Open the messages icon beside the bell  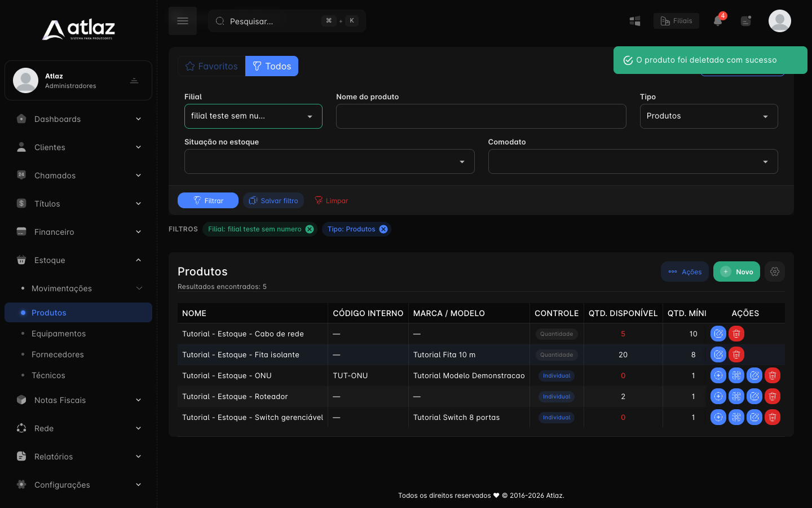[x=746, y=21]
